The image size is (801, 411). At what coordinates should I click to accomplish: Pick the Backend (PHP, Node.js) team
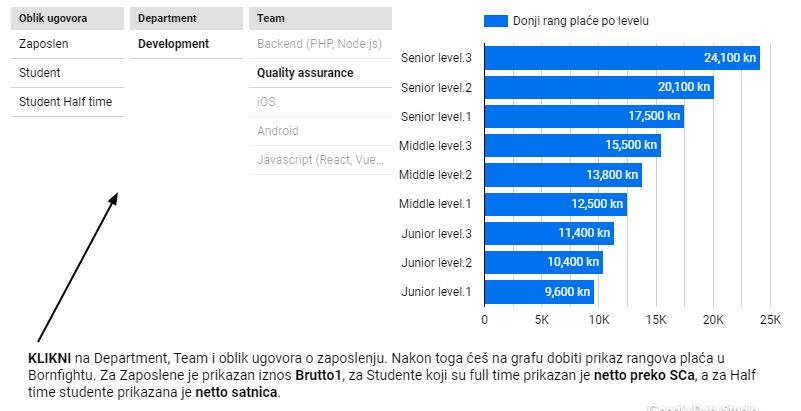tap(320, 44)
